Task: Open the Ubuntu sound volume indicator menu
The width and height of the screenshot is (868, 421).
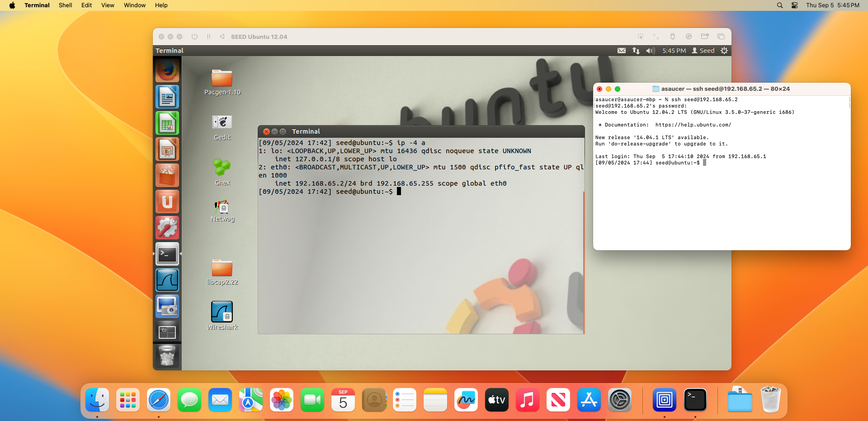Action: pyautogui.click(x=650, y=51)
